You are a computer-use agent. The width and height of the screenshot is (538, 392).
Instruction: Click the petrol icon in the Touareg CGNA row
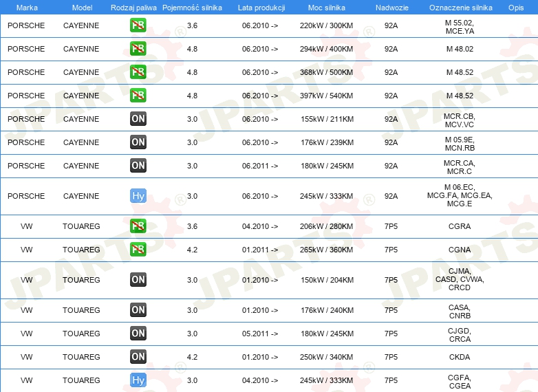click(138, 250)
